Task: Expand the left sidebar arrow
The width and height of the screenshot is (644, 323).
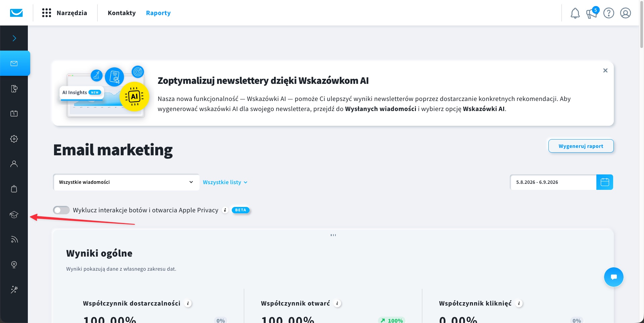Action: coord(14,38)
